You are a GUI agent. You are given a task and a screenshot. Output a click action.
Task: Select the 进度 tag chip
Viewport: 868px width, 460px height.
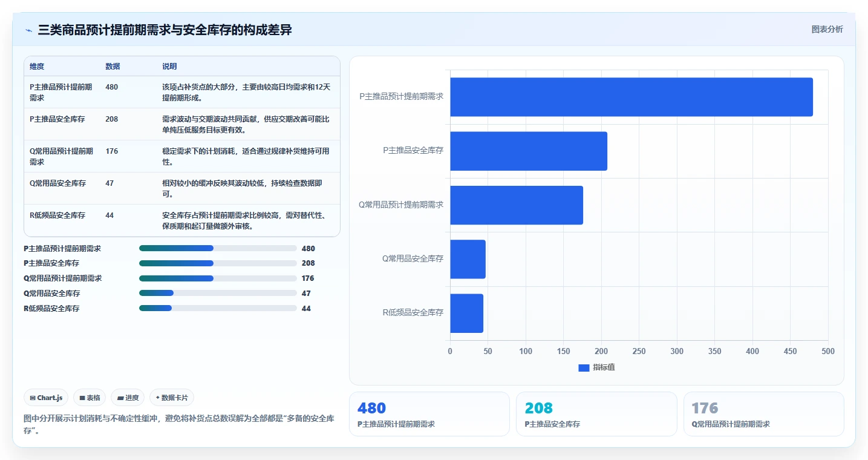click(128, 398)
